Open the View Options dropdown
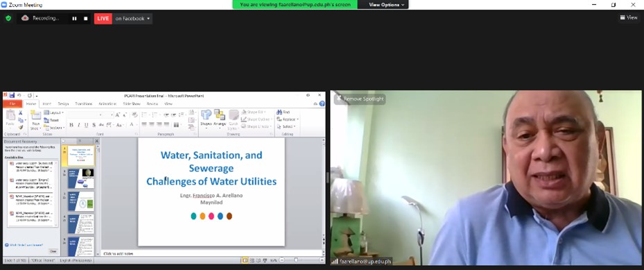The width and height of the screenshot is (644, 270). [386, 5]
